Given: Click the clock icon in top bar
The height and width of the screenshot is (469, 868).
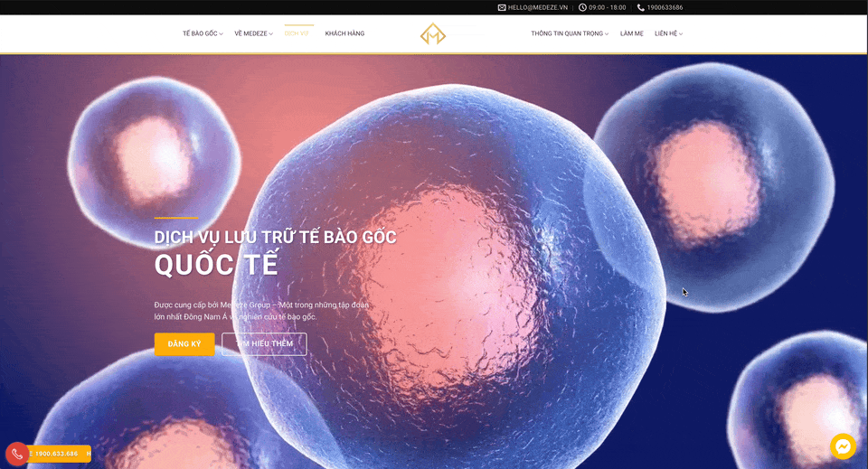Looking at the screenshot, I should coord(582,7).
